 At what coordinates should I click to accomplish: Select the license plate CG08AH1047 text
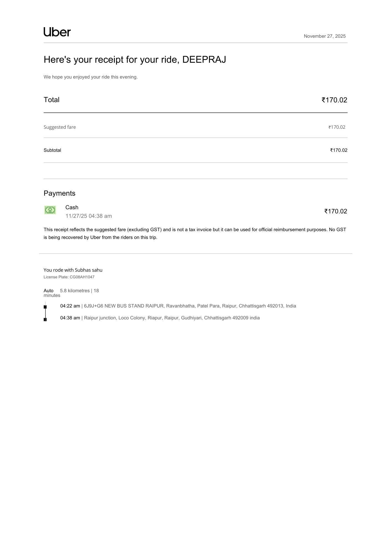69,277
